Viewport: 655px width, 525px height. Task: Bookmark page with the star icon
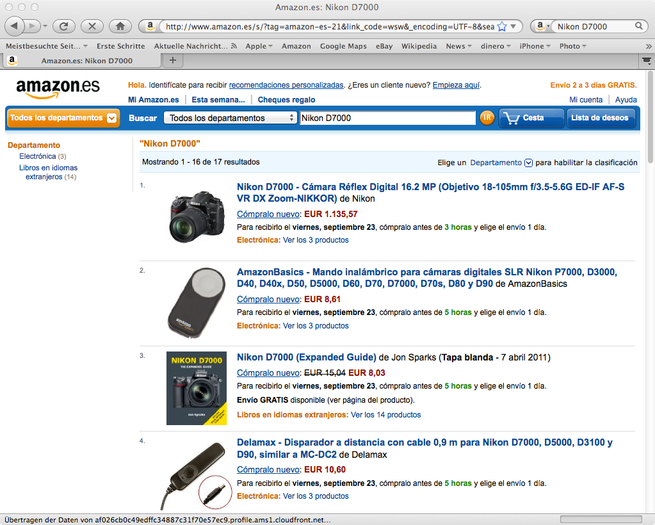(502, 27)
